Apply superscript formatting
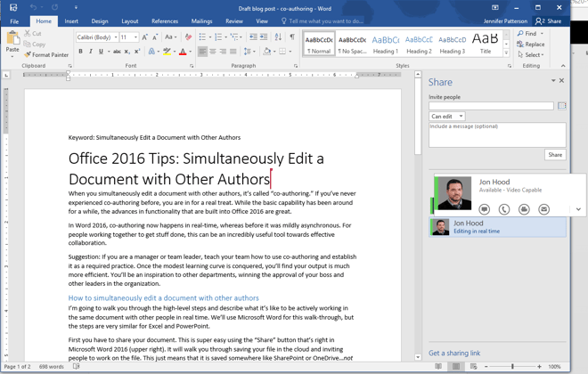 (x=137, y=52)
